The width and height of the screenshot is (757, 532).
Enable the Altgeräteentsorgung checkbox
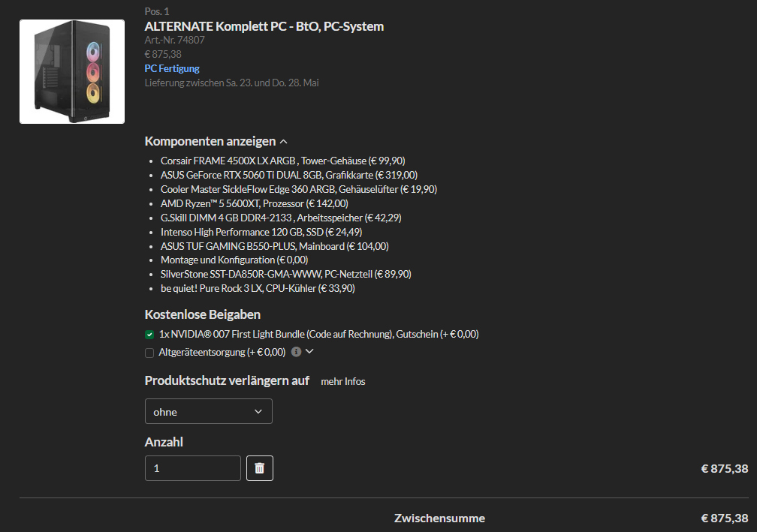pyautogui.click(x=149, y=353)
